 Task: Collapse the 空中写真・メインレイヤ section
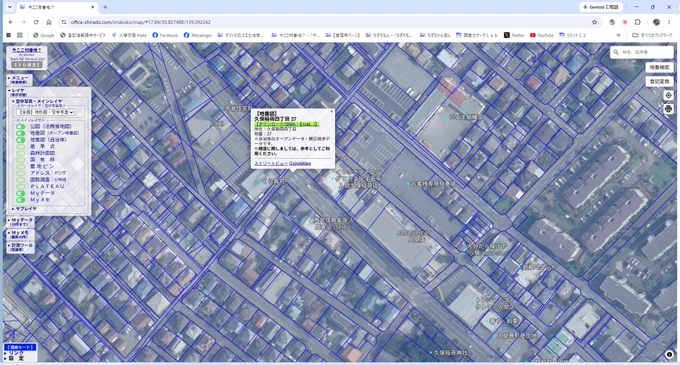point(38,101)
